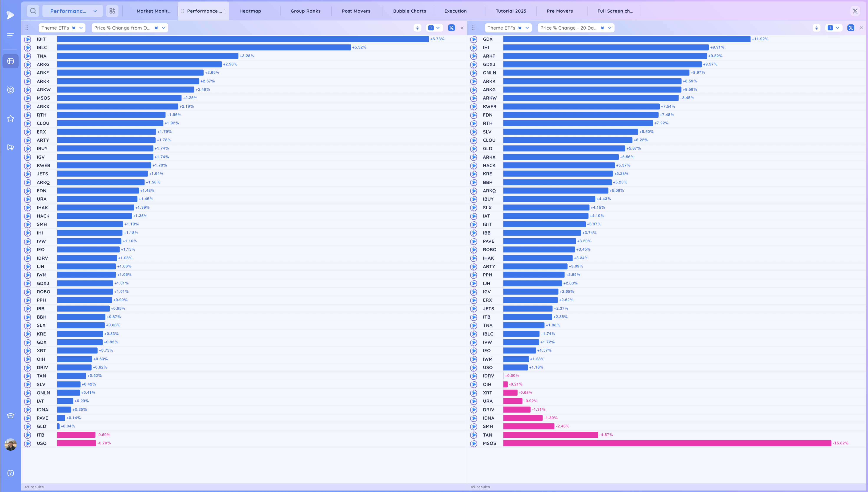Expand right panel Theme ETFs dropdown
This screenshot has height=492, width=868.
[527, 28]
